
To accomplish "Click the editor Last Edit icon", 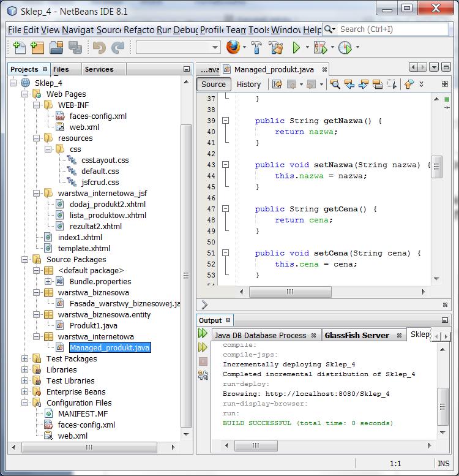I will [x=277, y=84].
